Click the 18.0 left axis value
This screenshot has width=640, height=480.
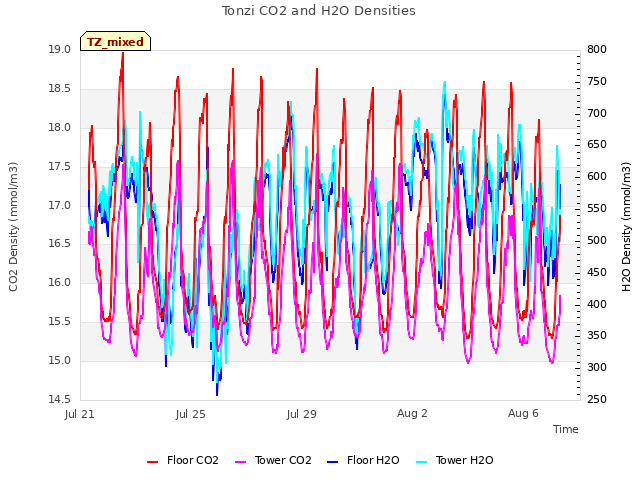point(60,127)
